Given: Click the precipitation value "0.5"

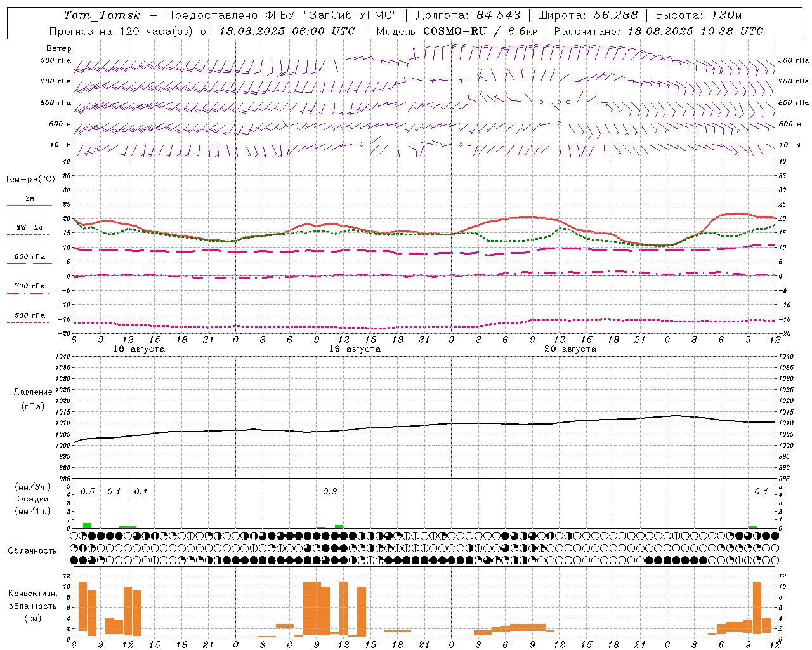Looking at the screenshot, I should pyautogui.click(x=88, y=492).
